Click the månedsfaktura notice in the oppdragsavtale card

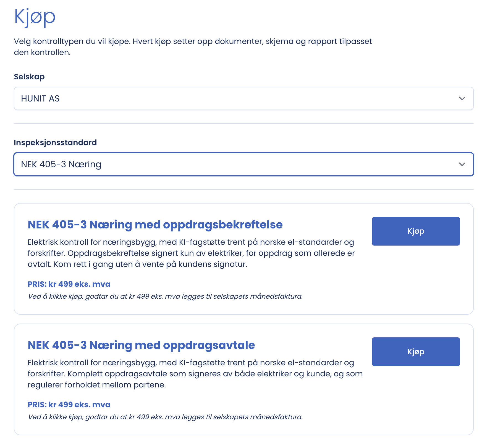[165, 417]
